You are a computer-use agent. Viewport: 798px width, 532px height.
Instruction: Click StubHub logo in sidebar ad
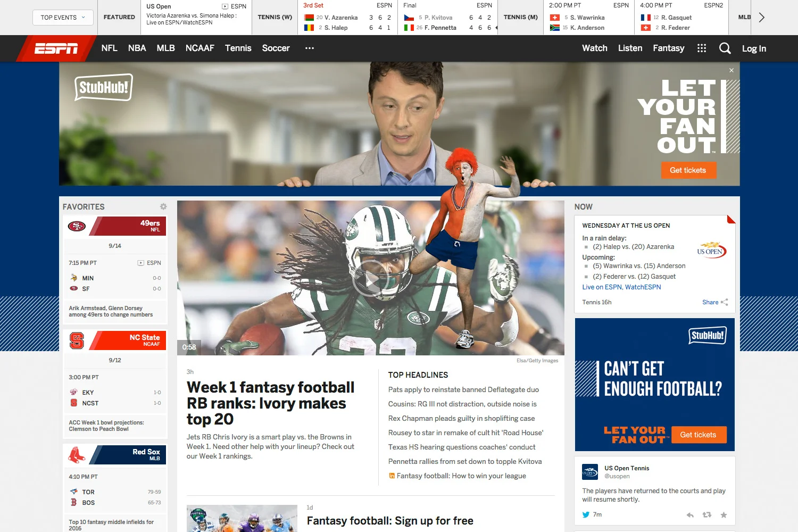pyautogui.click(x=708, y=335)
